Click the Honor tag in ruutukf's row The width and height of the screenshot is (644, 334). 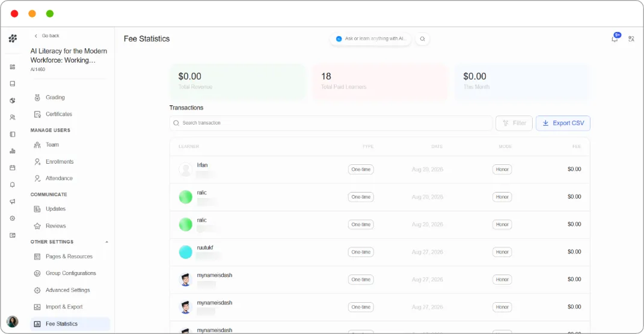(x=502, y=252)
